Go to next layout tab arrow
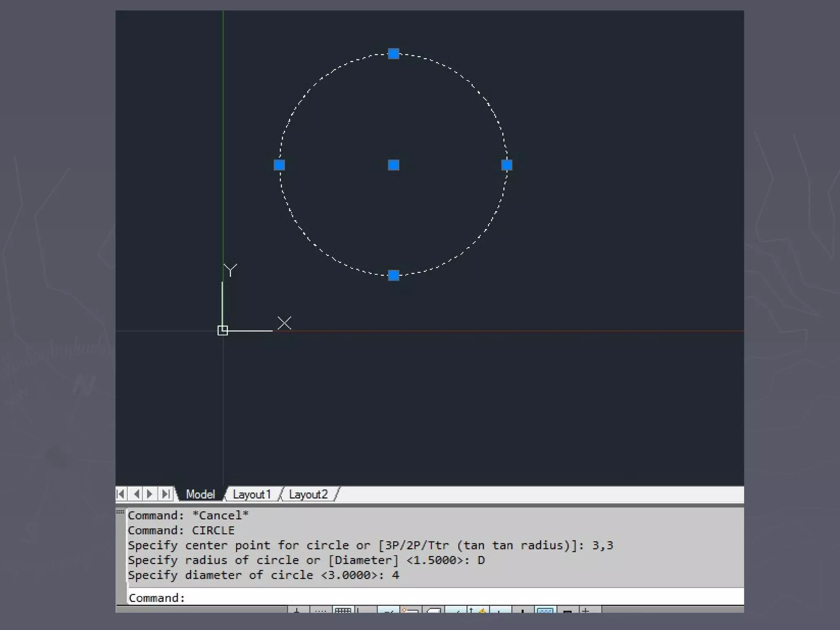840x630 pixels. 150,494
